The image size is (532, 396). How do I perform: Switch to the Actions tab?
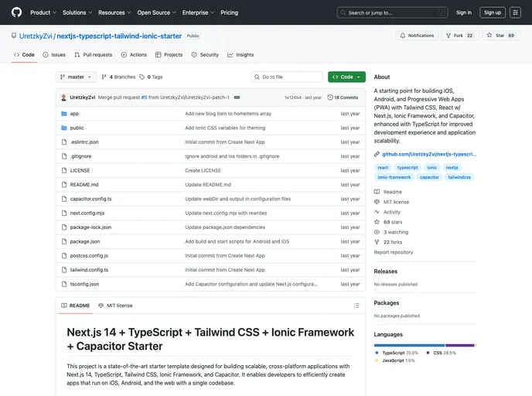pos(134,55)
